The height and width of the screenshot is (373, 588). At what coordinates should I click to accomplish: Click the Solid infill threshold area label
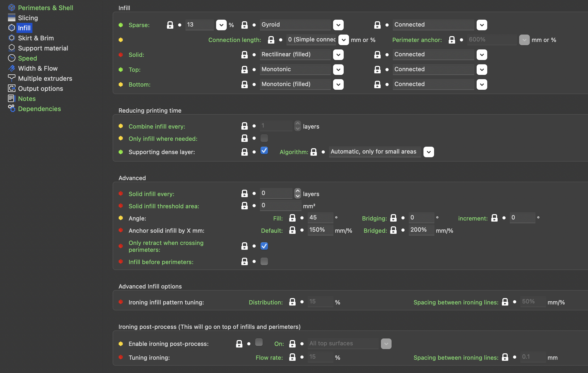164,206
